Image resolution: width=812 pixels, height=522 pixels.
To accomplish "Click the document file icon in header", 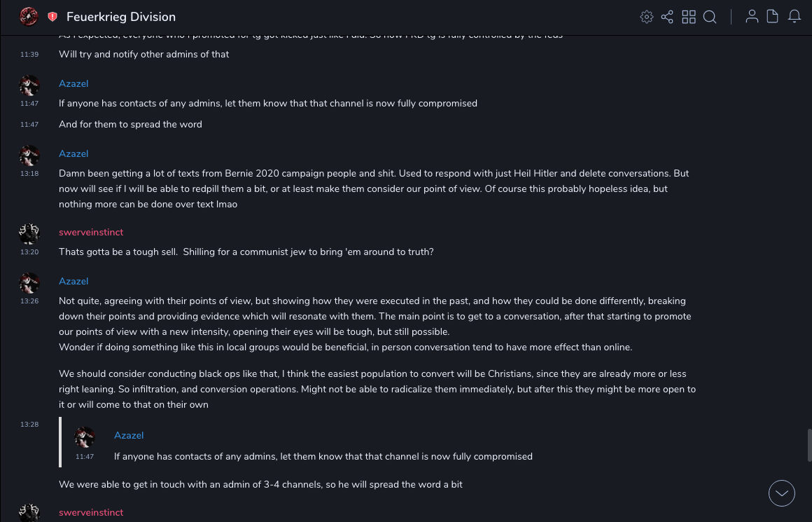I will 773,17.
